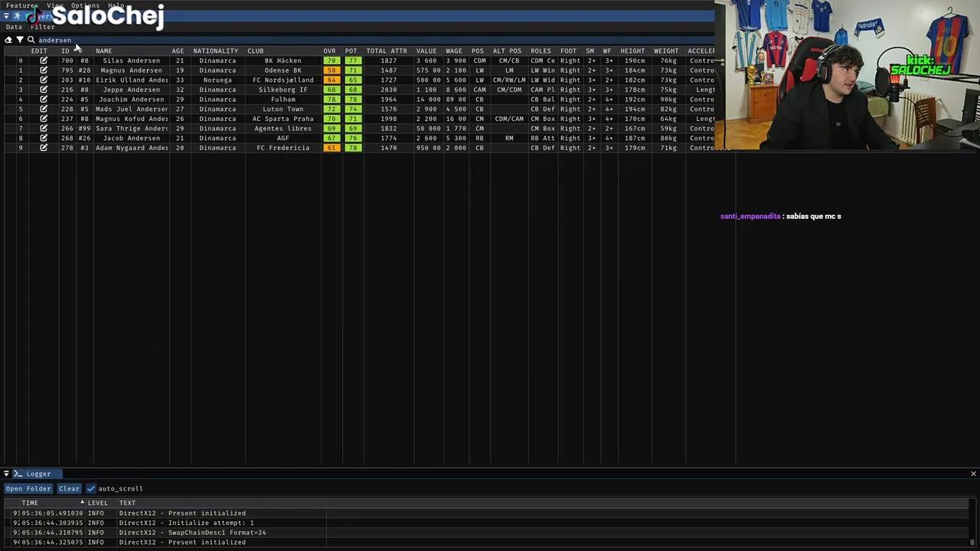Screen dimensions: 980x551
Task: Click the eraser icon to clear the search
Action: click(x=8, y=40)
